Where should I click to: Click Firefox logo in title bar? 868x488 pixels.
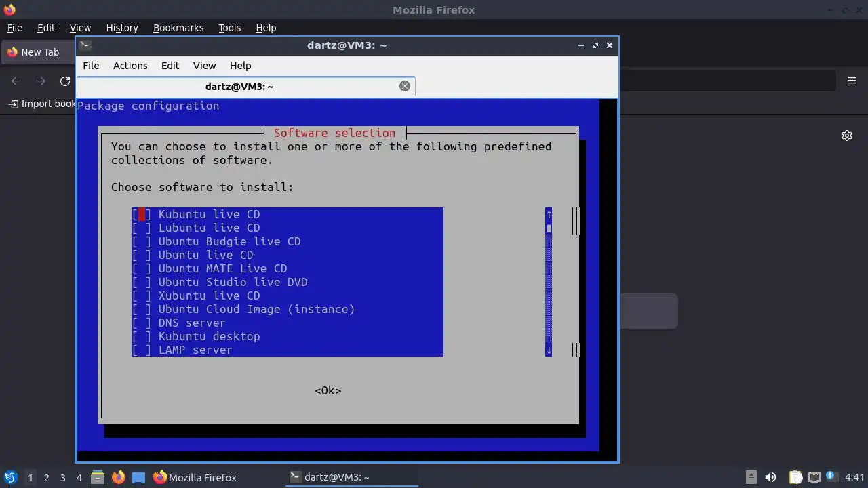[9, 9]
